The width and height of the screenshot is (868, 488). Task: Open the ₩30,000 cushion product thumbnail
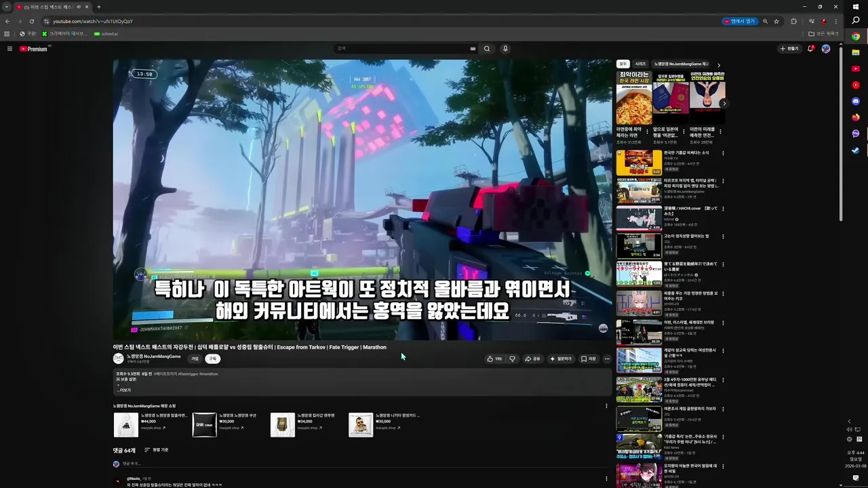204,425
